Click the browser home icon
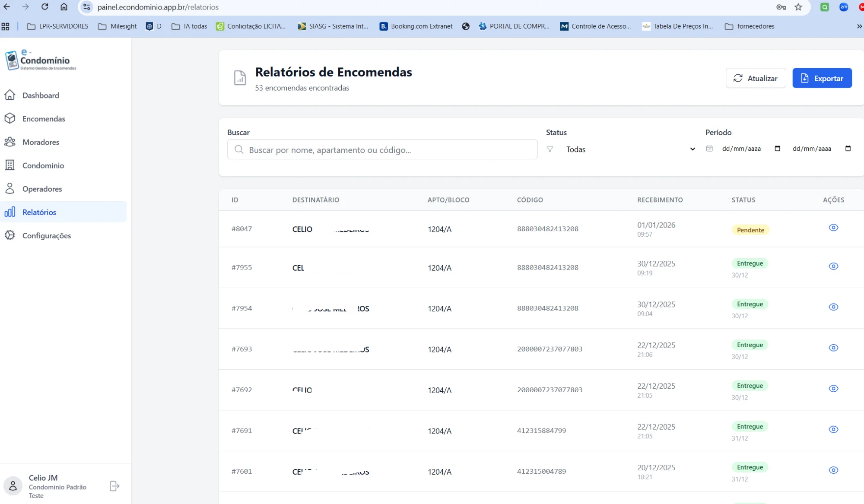 point(64,7)
